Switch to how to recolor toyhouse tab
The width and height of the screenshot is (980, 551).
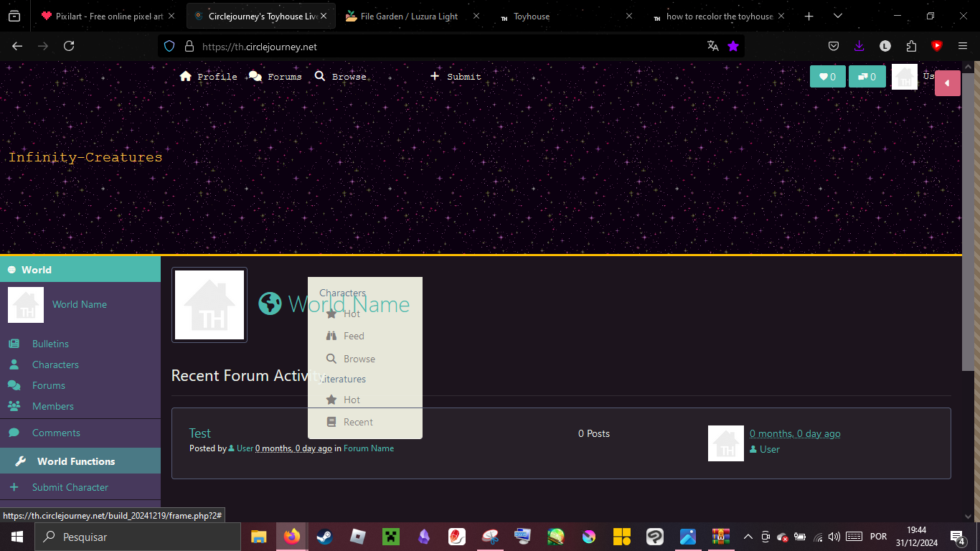click(x=720, y=16)
